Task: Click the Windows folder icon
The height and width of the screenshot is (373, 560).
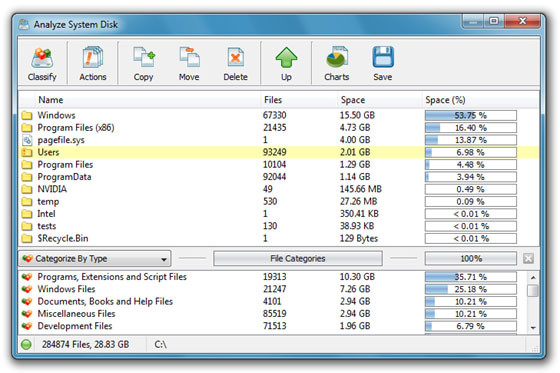Action: pyautogui.click(x=27, y=115)
